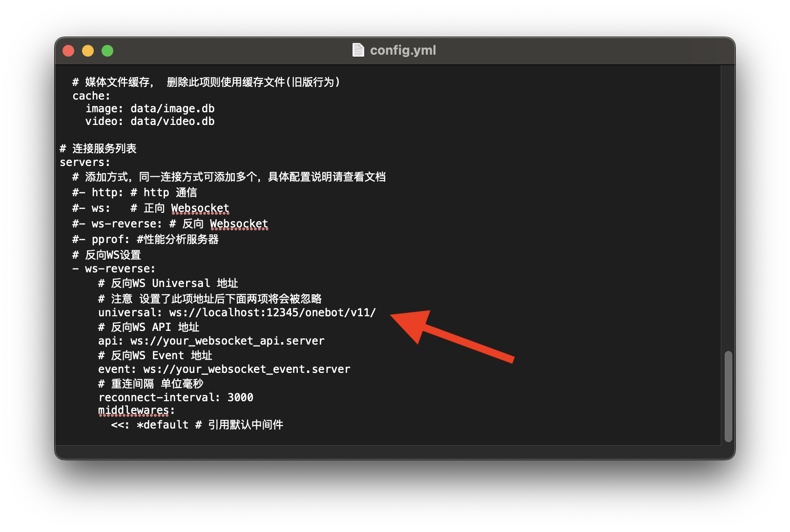Image resolution: width=790 pixels, height=532 pixels.
Task: Click the '# 反向WS API 地址' comment
Action: point(149,327)
